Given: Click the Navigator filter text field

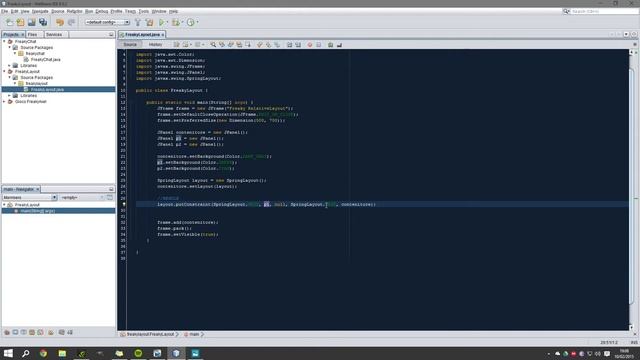Looking at the screenshot, I should coord(81,198).
